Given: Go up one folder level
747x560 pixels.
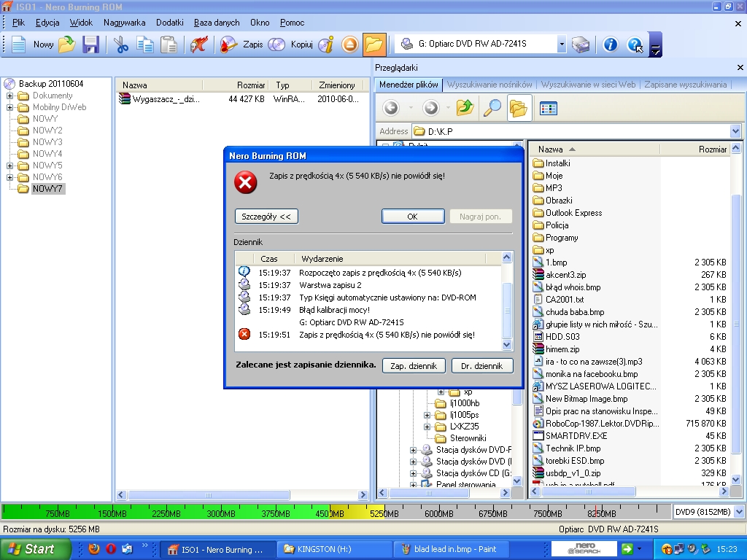Looking at the screenshot, I should (x=465, y=108).
